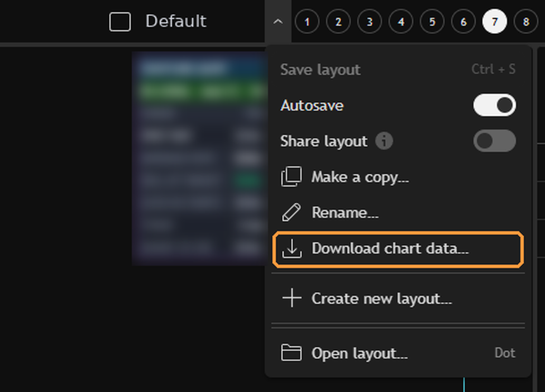This screenshot has height=392, width=545.
Task: Turn off the Autosave switch
Action: (494, 105)
